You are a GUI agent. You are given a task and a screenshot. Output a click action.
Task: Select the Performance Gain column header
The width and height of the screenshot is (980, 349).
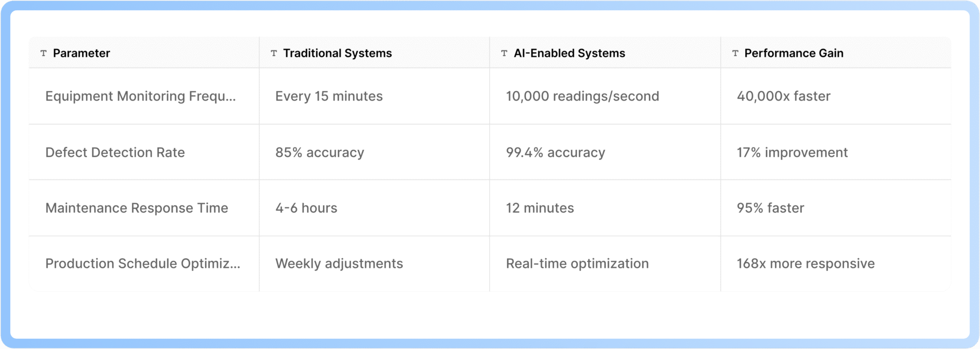(x=794, y=53)
